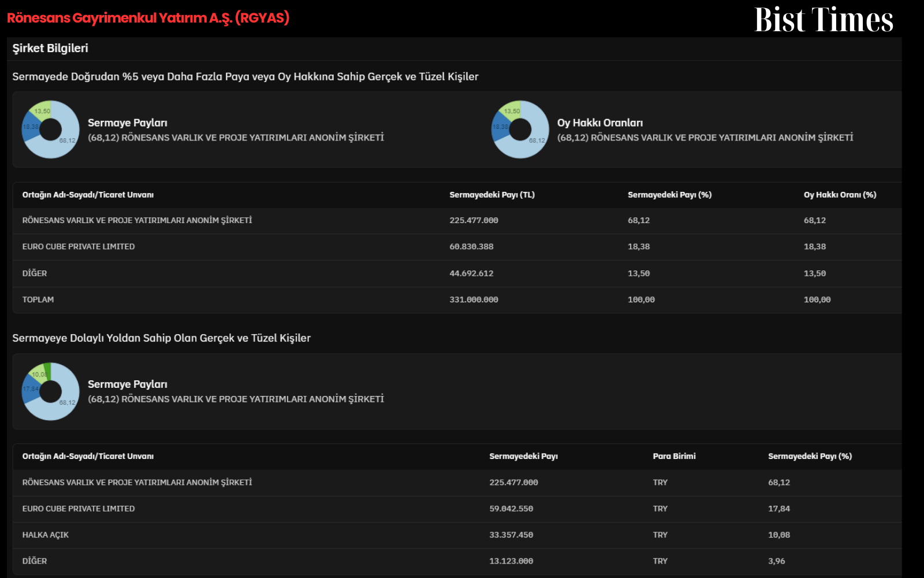Click the Sermayeye Dolaylı Yoldan Sahip Olan heading

tap(162, 338)
